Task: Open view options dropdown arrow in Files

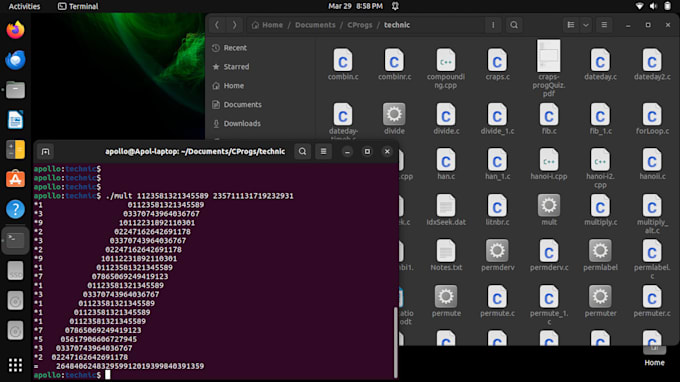Action: point(586,25)
